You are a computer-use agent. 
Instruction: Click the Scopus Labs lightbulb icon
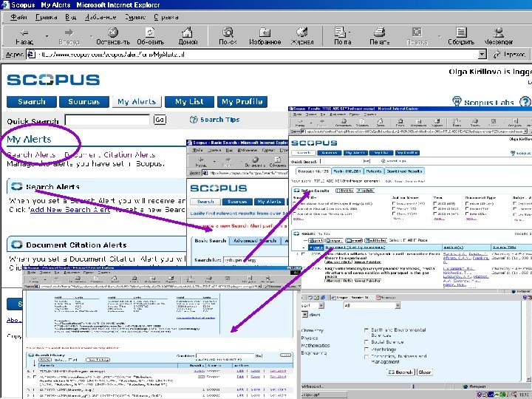tap(457, 101)
